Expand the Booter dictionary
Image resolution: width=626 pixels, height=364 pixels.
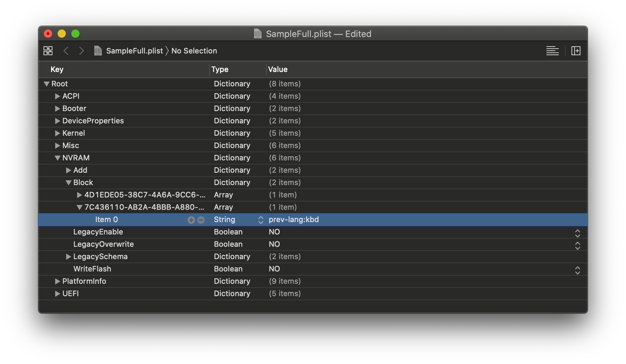pos(58,109)
